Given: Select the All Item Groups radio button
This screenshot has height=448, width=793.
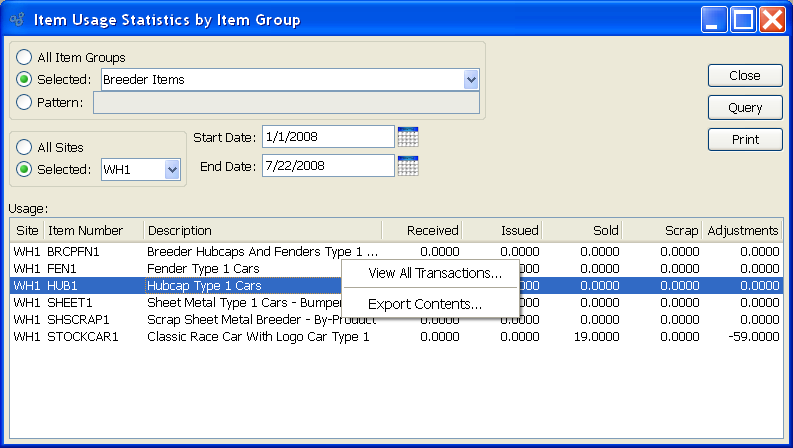Looking at the screenshot, I should (x=25, y=58).
